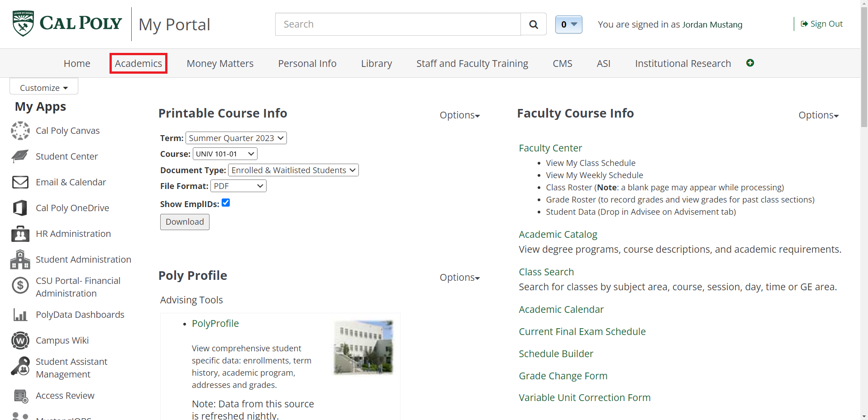
Task: Open the PolyData Dashboards chart icon
Action: point(20,315)
